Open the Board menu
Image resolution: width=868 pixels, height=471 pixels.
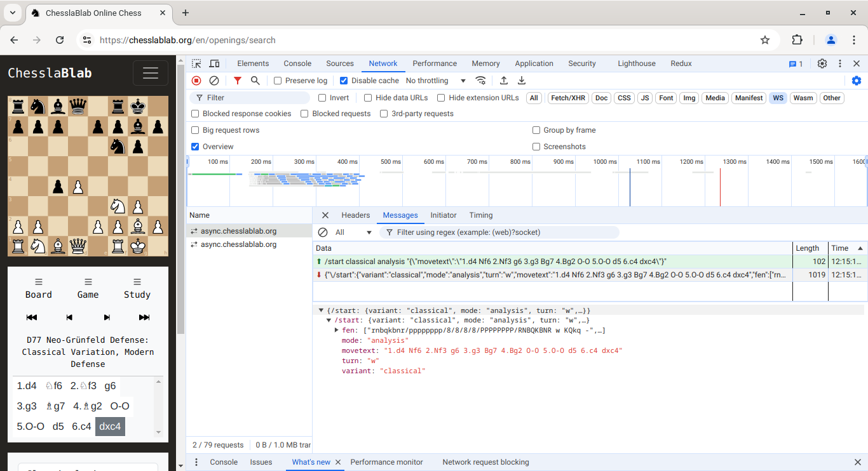coord(39,288)
